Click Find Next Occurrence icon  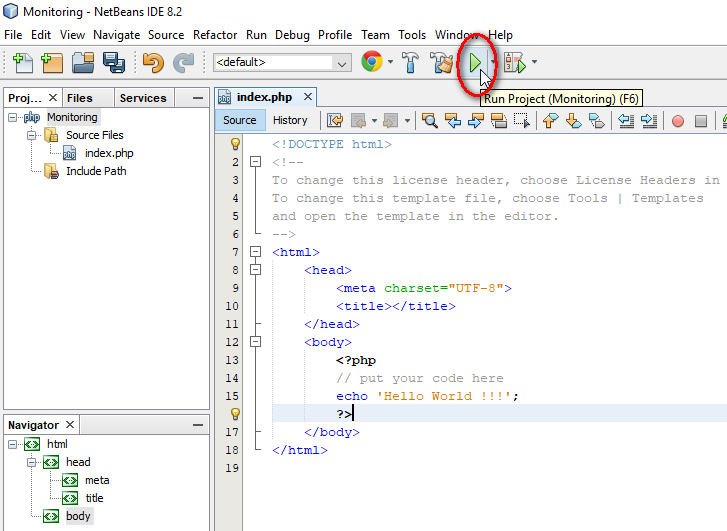click(476, 121)
